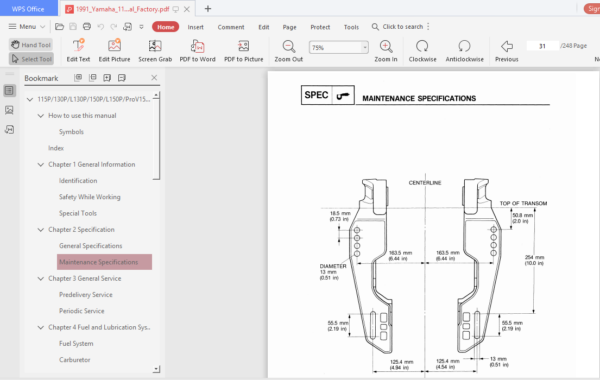Click the add bookmark icon
The width and height of the screenshot is (600, 380).
click(107, 78)
